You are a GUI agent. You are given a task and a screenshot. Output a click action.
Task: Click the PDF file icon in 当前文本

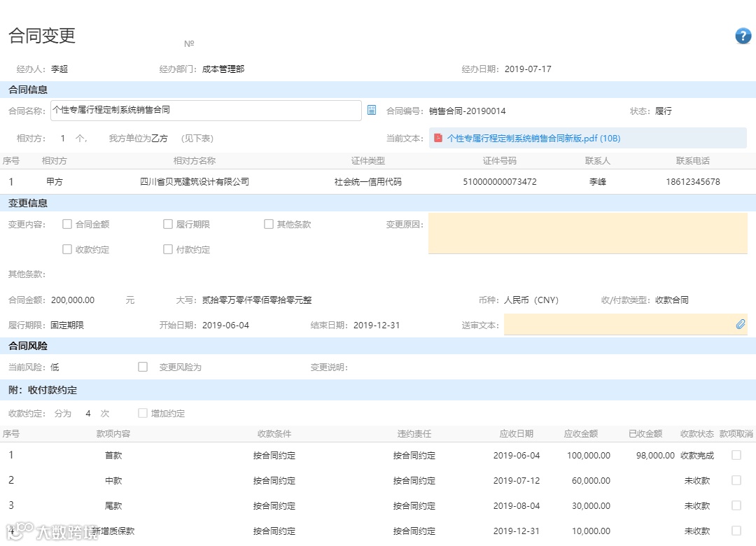coord(437,138)
